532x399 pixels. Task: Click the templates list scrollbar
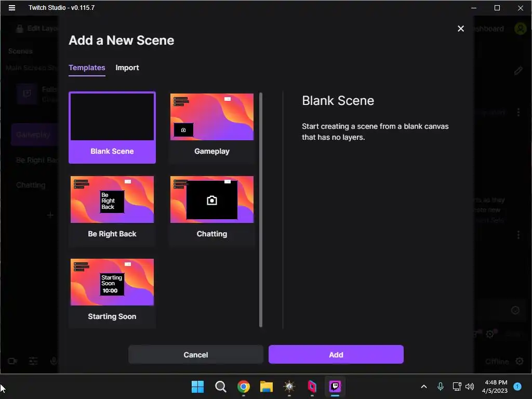pyautogui.click(x=261, y=210)
